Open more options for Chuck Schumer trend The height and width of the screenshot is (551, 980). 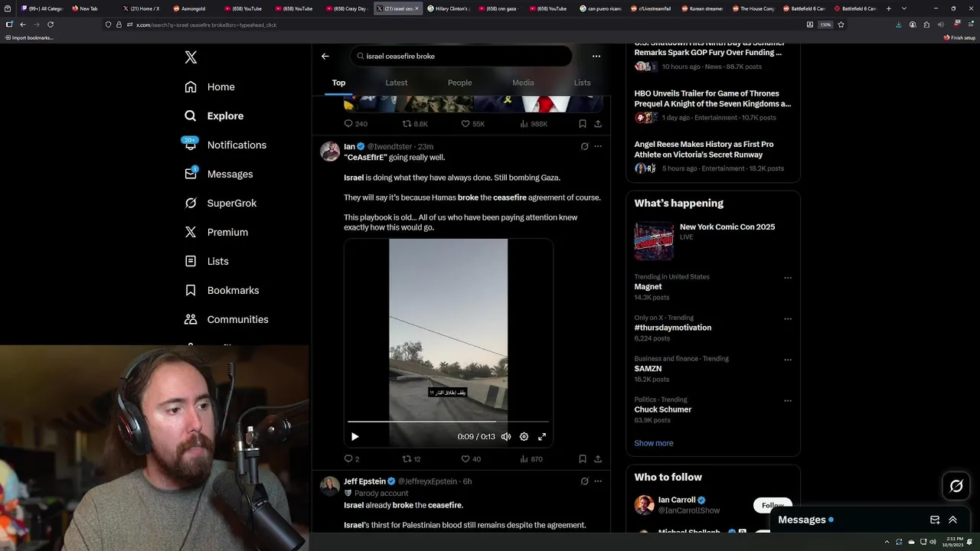[x=788, y=401]
